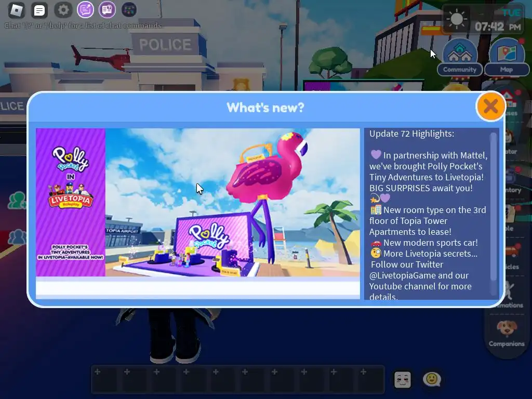This screenshot has height=399, width=532.
Task: Click the 07:42 PM game clock
Action: [497, 26]
